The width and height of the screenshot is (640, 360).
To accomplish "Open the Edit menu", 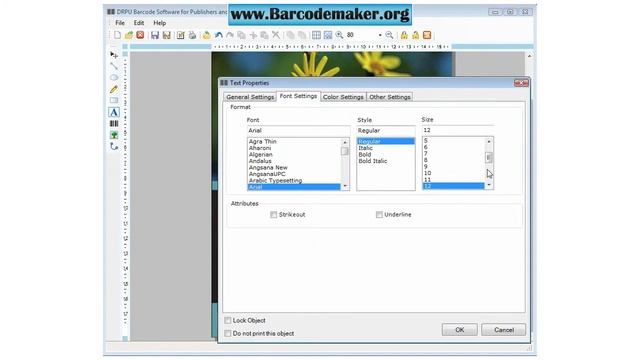I will 139,23.
